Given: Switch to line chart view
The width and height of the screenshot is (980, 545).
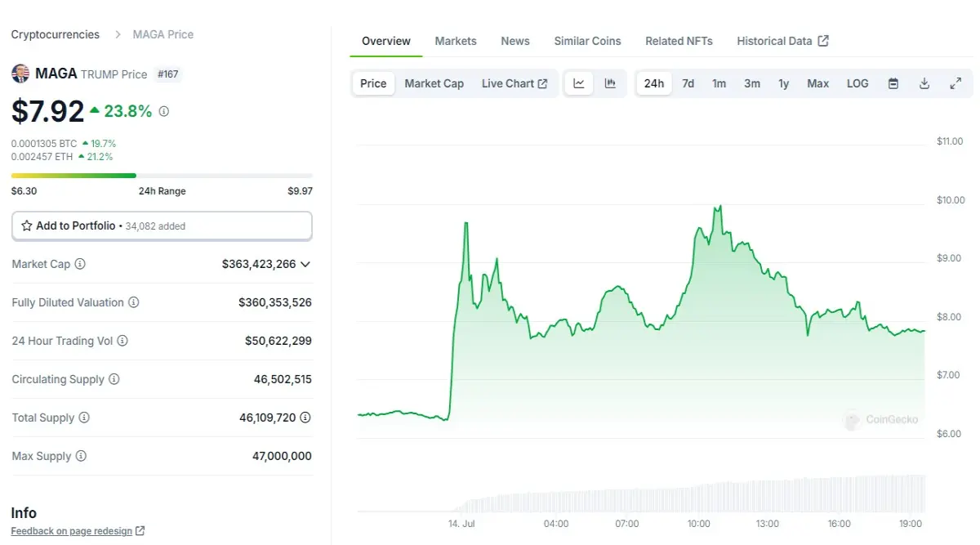Looking at the screenshot, I should click(579, 83).
